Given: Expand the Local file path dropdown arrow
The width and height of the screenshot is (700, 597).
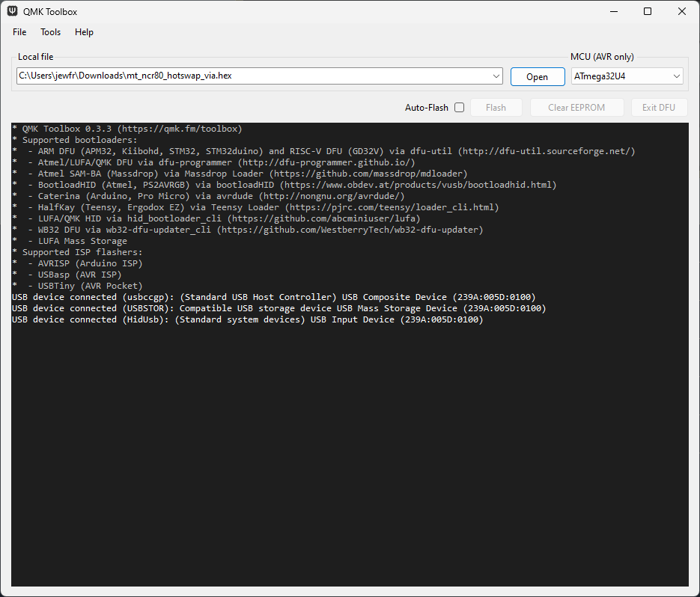Looking at the screenshot, I should click(x=496, y=76).
